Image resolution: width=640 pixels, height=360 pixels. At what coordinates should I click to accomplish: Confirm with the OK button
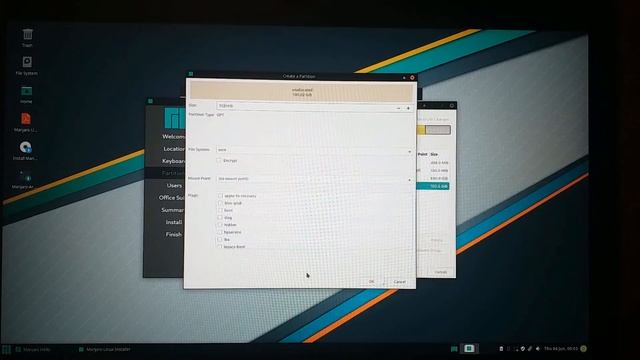[x=371, y=282]
